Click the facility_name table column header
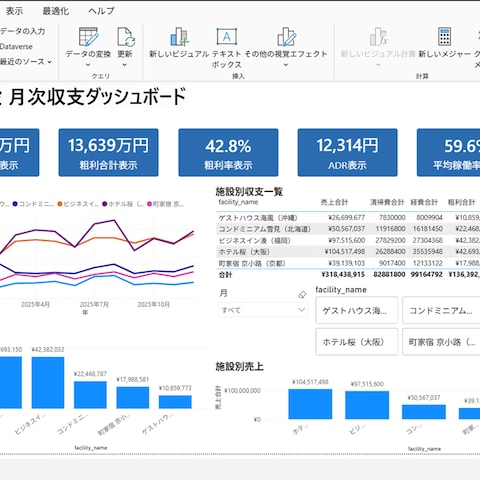Screen dimensions: 480x480 [238, 202]
